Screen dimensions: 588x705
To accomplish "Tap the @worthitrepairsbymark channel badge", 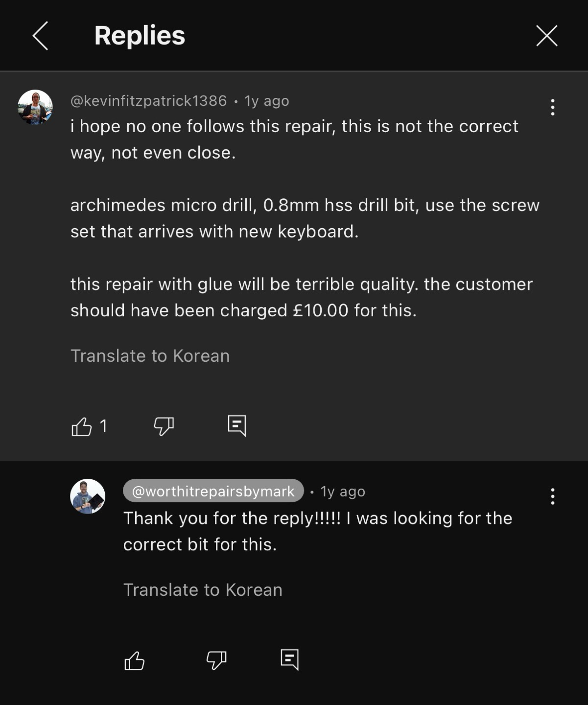I will (213, 491).
